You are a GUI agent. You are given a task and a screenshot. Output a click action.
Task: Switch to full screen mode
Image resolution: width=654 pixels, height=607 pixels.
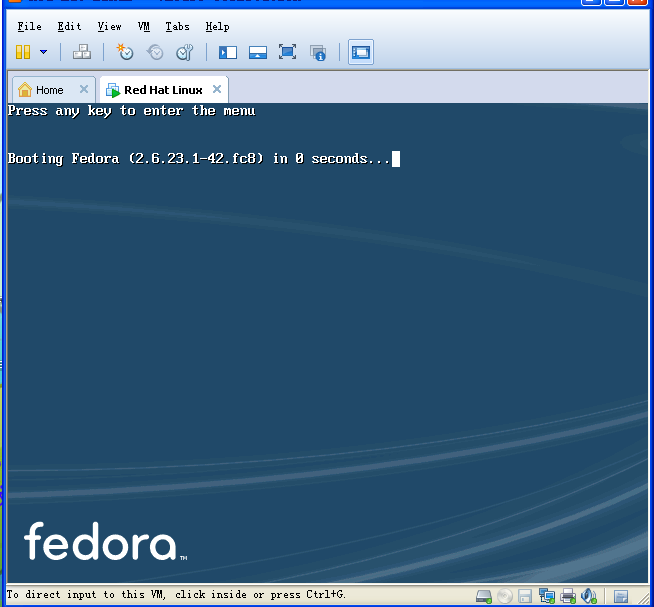(287, 52)
